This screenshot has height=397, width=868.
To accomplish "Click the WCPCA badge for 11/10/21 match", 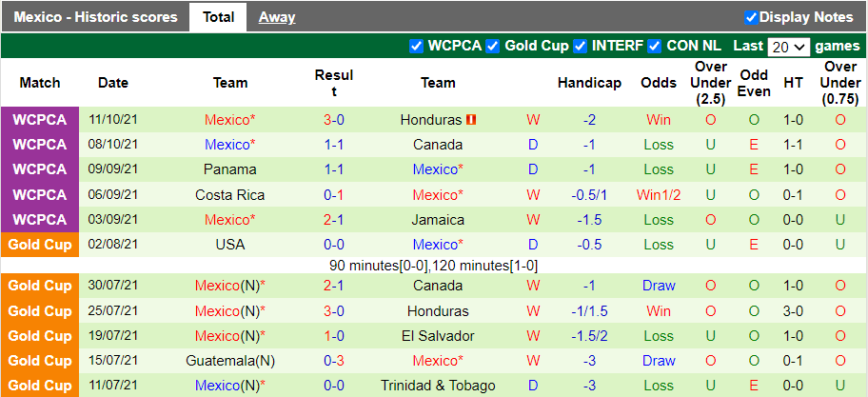I will point(39,120).
